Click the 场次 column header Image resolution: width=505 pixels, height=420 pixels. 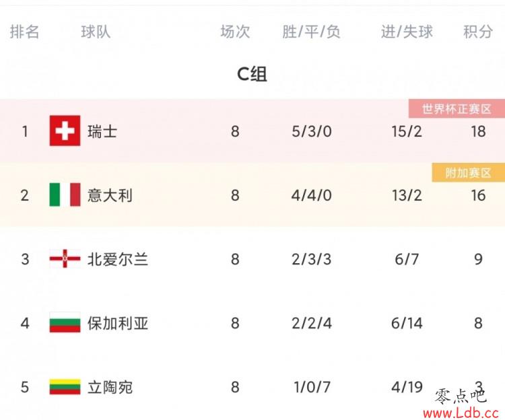(235, 32)
